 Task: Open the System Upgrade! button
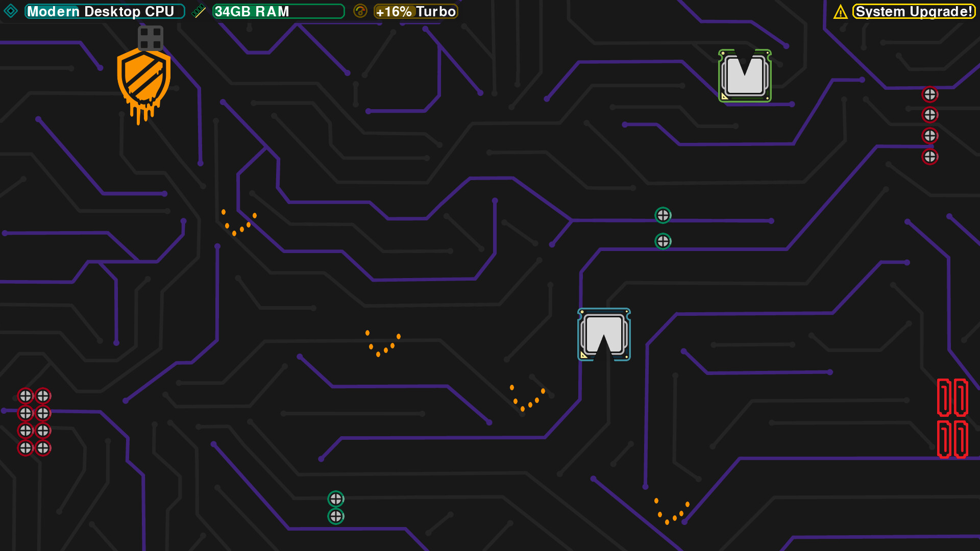coord(914,11)
